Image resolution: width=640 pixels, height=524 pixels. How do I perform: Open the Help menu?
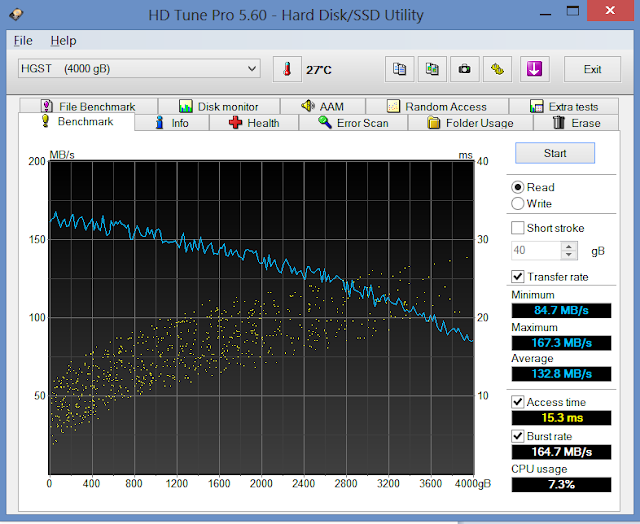63,41
